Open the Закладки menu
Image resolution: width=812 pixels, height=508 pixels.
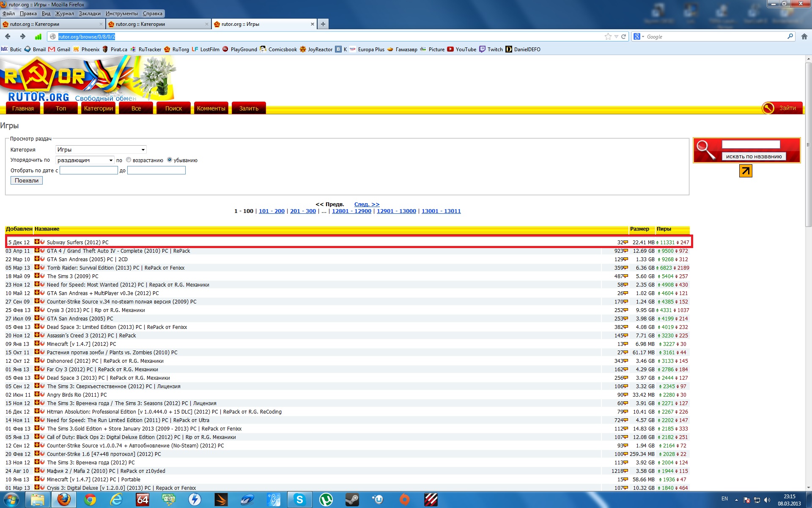pyautogui.click(x=90, y=14)
